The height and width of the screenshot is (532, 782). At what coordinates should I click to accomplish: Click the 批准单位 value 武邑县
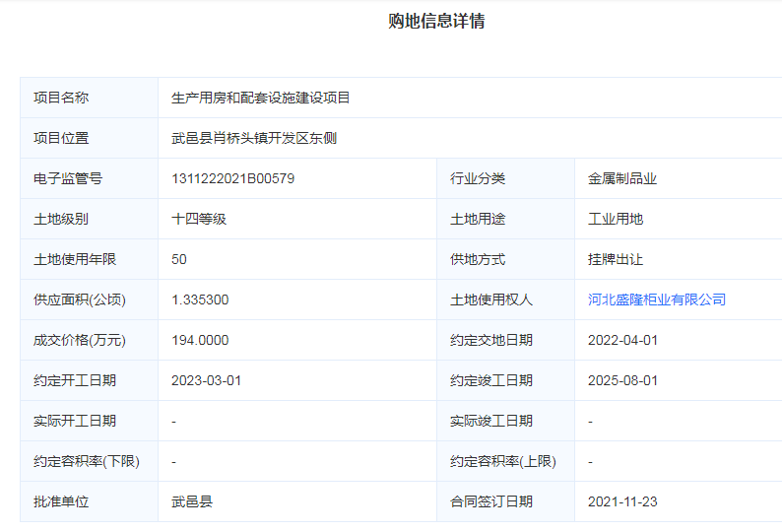(x=192, y=501)
